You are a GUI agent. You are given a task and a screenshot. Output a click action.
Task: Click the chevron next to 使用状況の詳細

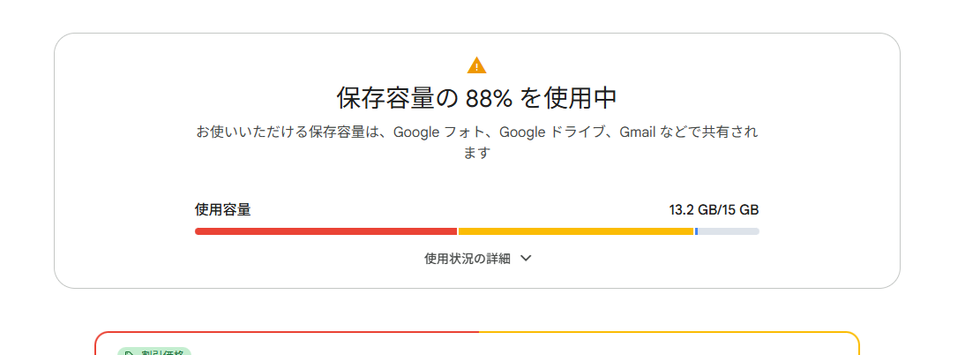tap(526, 259)
